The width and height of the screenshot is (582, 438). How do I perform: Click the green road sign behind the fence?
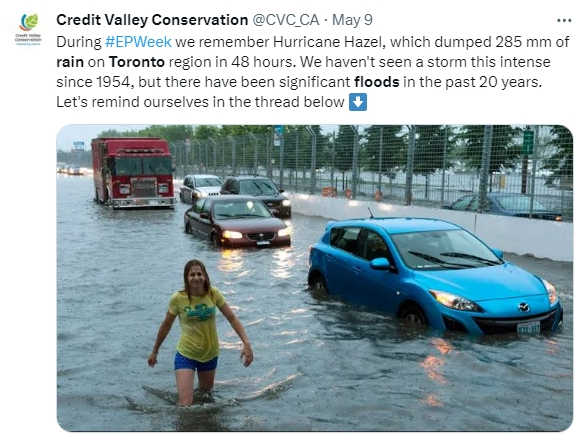(528, 142)
